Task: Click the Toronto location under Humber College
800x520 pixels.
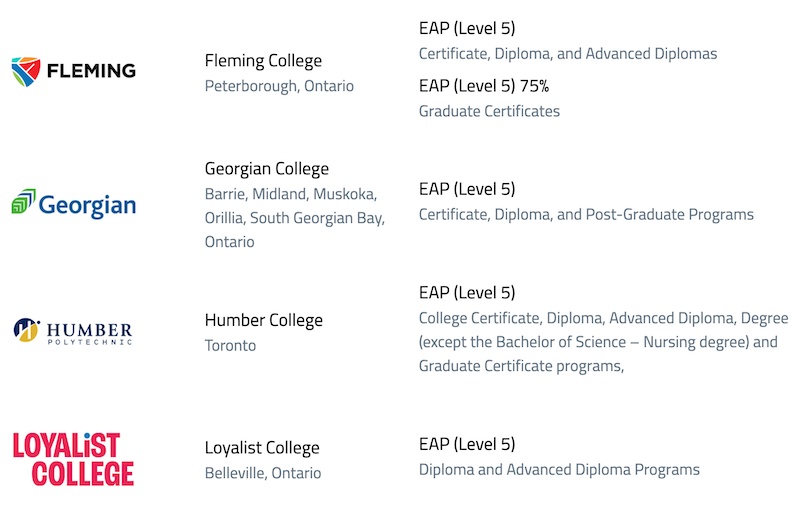Action: 230,345
